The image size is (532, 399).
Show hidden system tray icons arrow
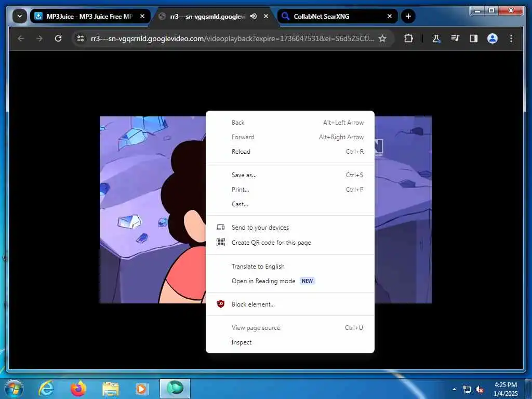pyautogui.click(x=454, y=389)
